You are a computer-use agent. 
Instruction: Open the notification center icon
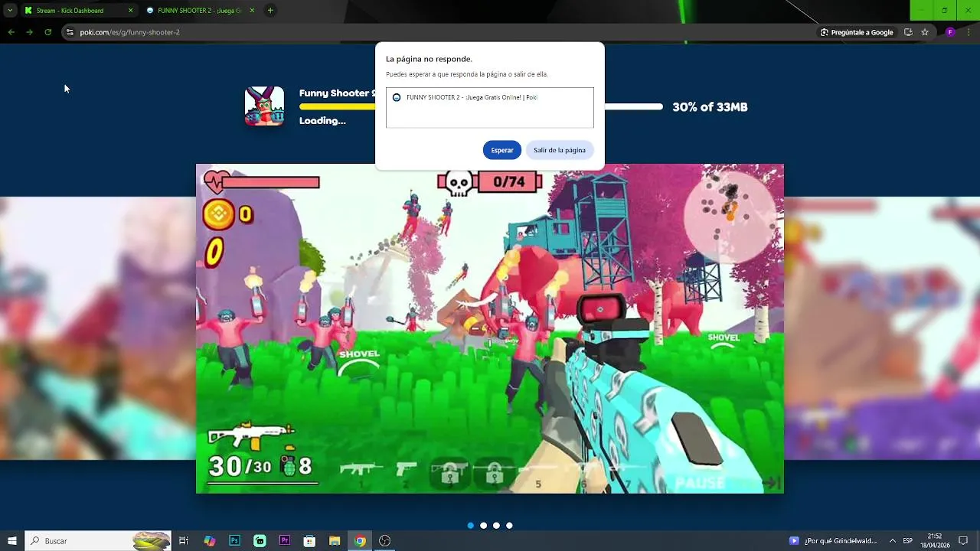click(x=964, y=541)
